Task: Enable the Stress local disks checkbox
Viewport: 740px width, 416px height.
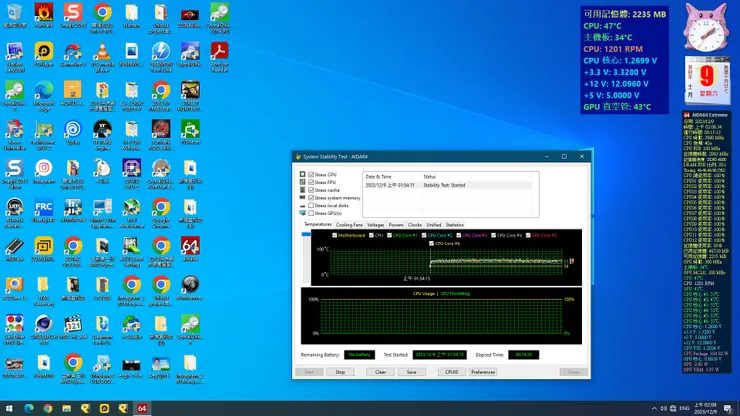Action: click(x=311, y=205)
